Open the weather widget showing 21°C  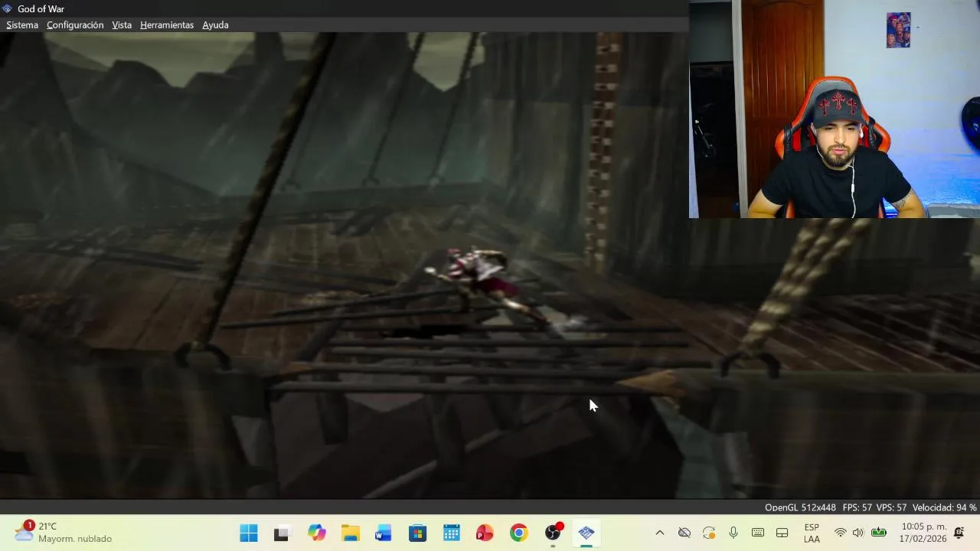pos(64,533)
